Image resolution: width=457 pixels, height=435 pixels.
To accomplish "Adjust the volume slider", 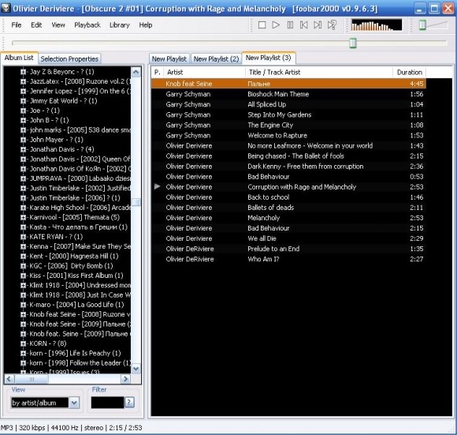I will pos(422,25).
